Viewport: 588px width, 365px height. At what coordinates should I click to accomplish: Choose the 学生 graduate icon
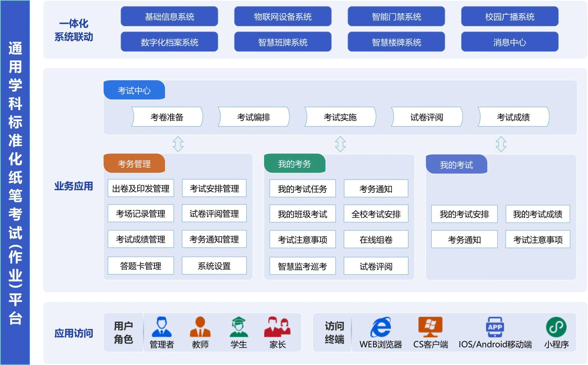pyautogui.click(x=238, y=327)
